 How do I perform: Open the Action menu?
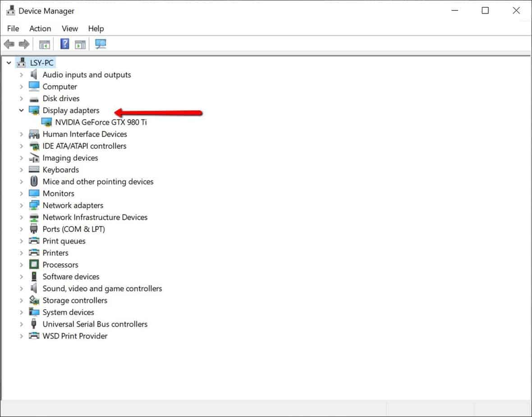pos(40,28)
